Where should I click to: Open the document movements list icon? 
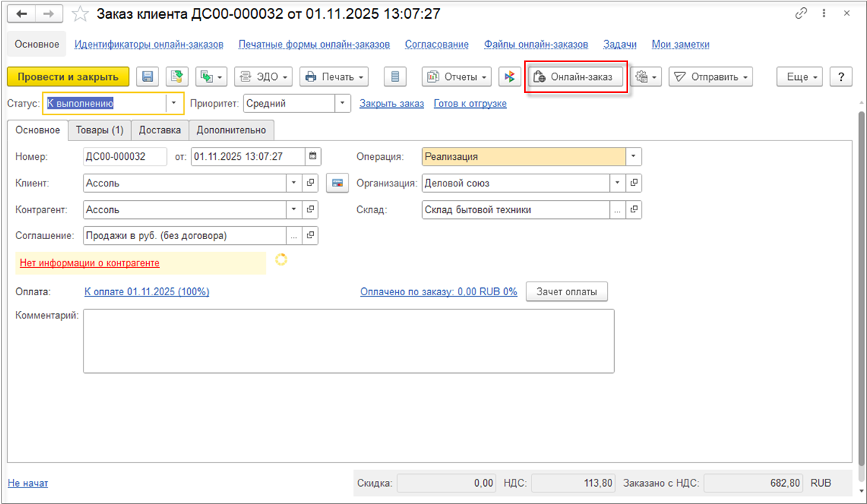(x=395, y=77)
